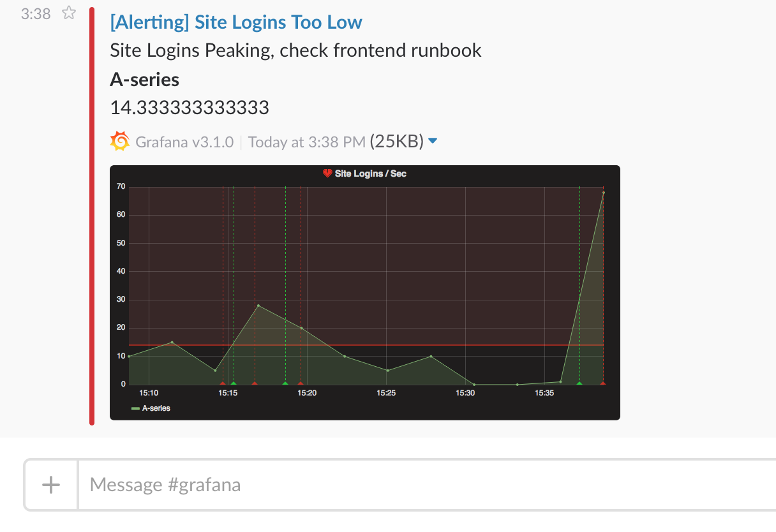Viewport: 776px width, 532px height.
Task: Click the red attachment color bar
Action: (92, 211)
